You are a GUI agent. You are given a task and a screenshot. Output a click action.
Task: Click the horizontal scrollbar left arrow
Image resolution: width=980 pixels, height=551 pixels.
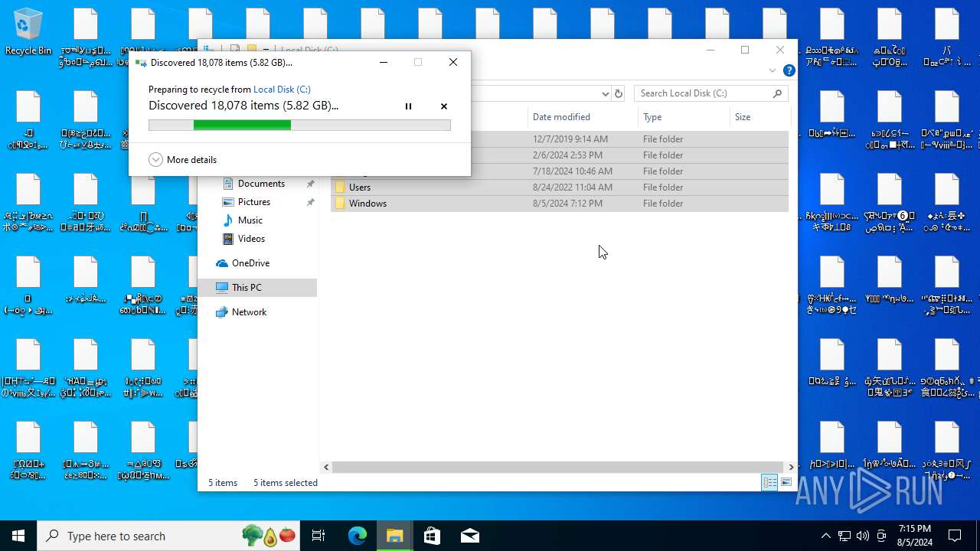pos(327,467)
